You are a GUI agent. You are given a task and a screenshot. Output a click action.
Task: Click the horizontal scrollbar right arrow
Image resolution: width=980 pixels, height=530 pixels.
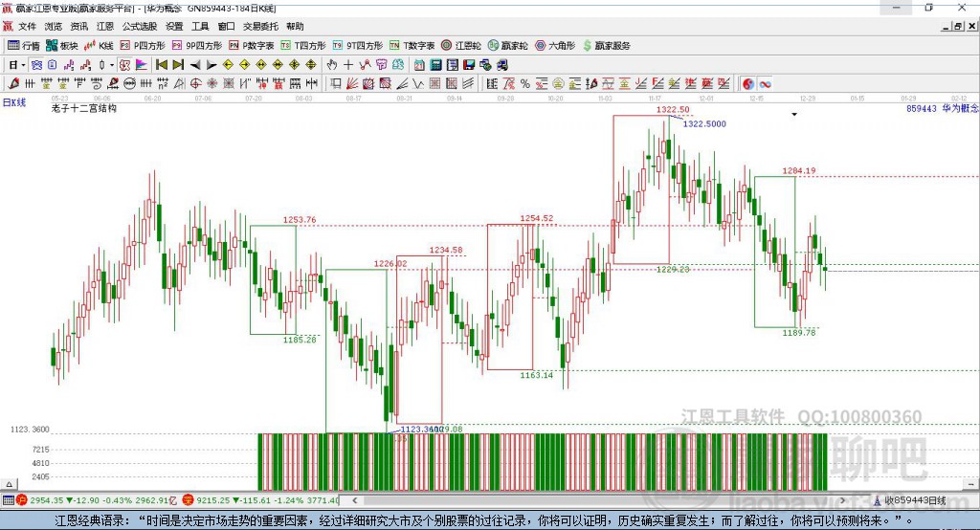(842, 500)
